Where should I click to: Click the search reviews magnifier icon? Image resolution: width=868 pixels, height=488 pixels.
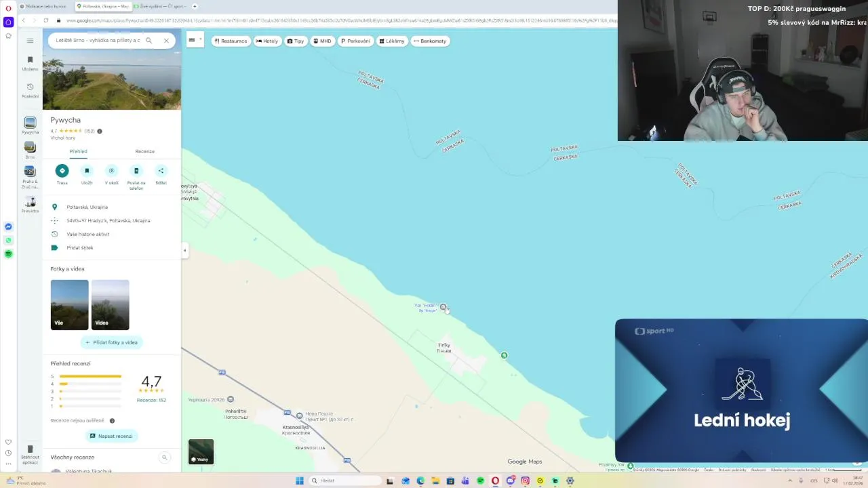click(x=164, y=457)
